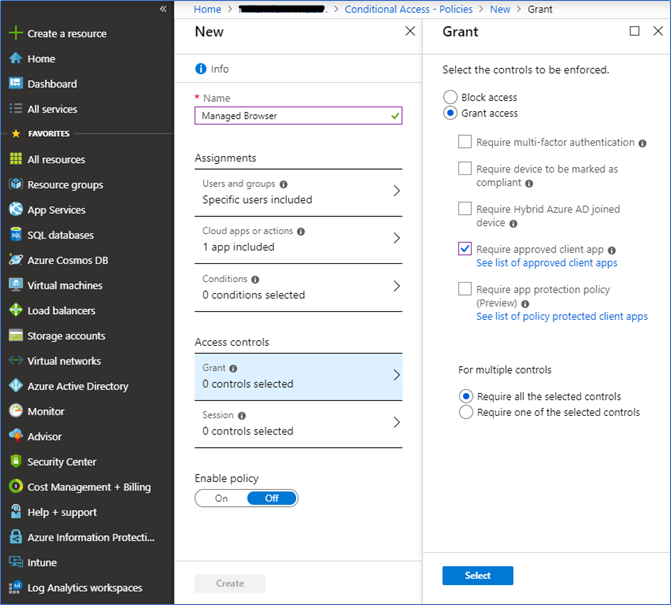
Task: Open the Home house icon in sidebar
Action: click(x=16, y=58)
